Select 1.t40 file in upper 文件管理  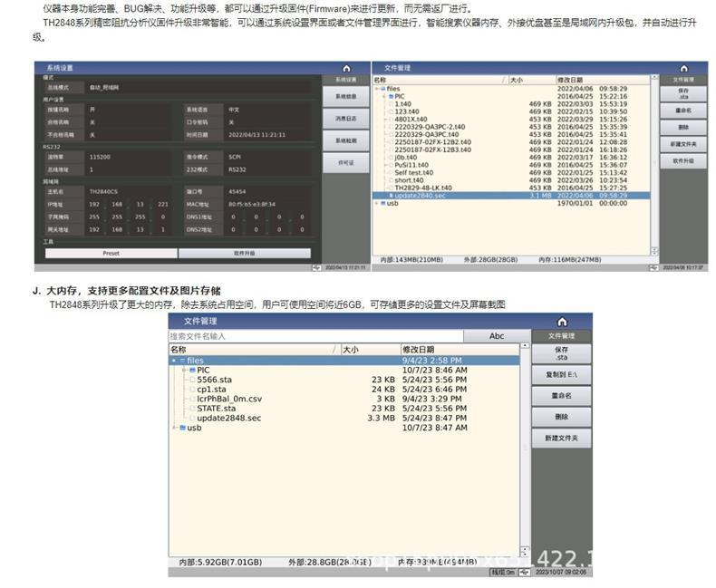tap(402, 104)
